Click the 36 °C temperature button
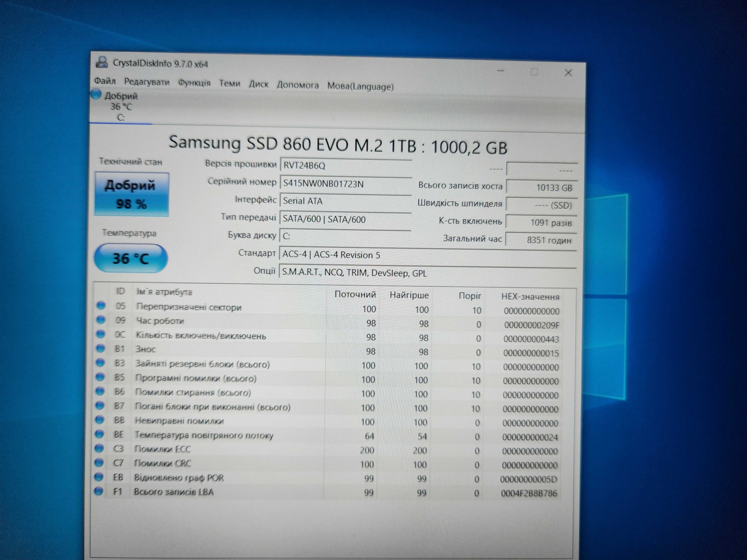This screenshot has width=747, height=560. [x=131, y=258]
